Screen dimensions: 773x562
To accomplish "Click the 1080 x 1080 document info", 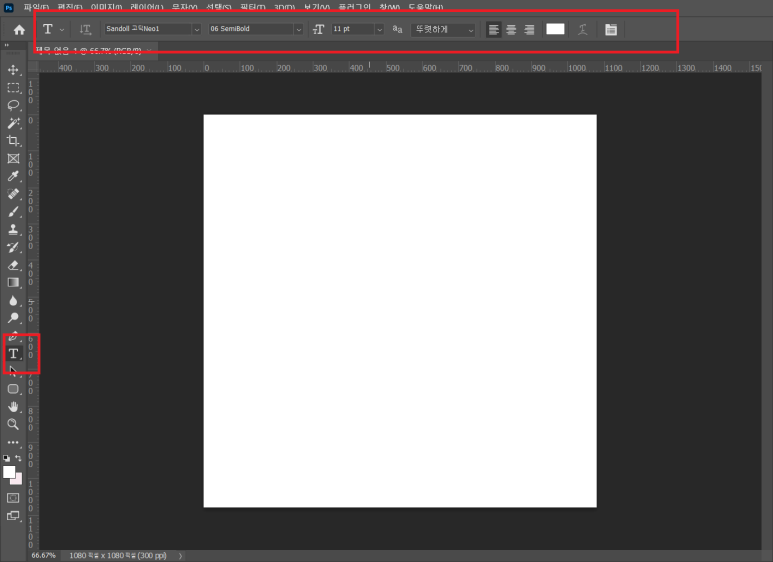I will tap(118, 556).
